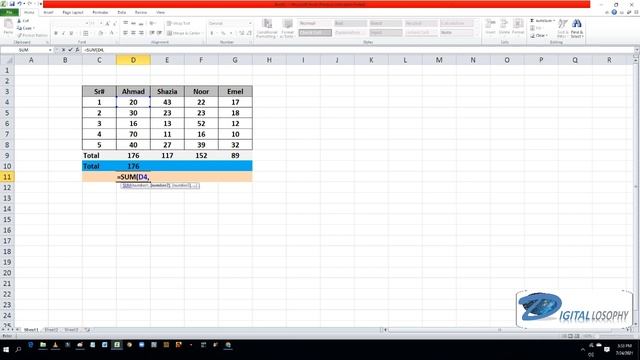The image size is (640, 360).
Task: Toggle Bold formatting
Action: point(56,33)
